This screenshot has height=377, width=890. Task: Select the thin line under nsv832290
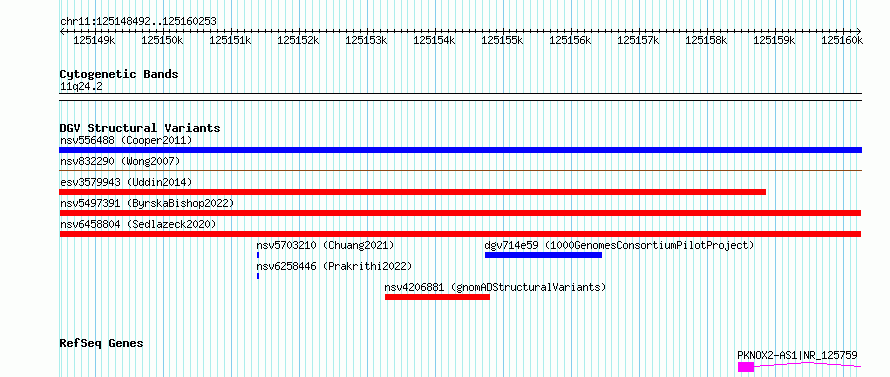tap(460, 170)
